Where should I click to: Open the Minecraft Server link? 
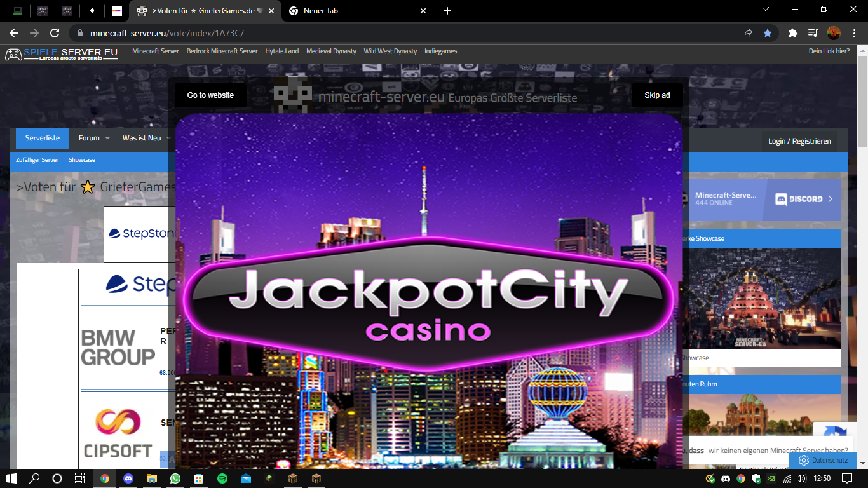156,51
